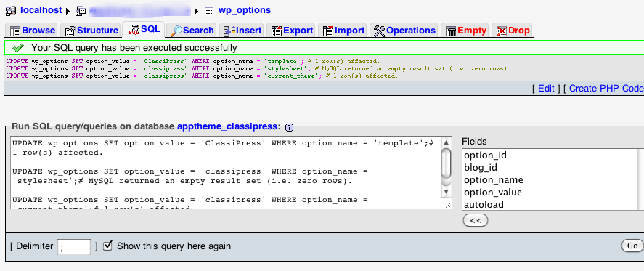Click the executed 'template' UPDATE query line
This screenshot has height=271, width=644.
193,61
